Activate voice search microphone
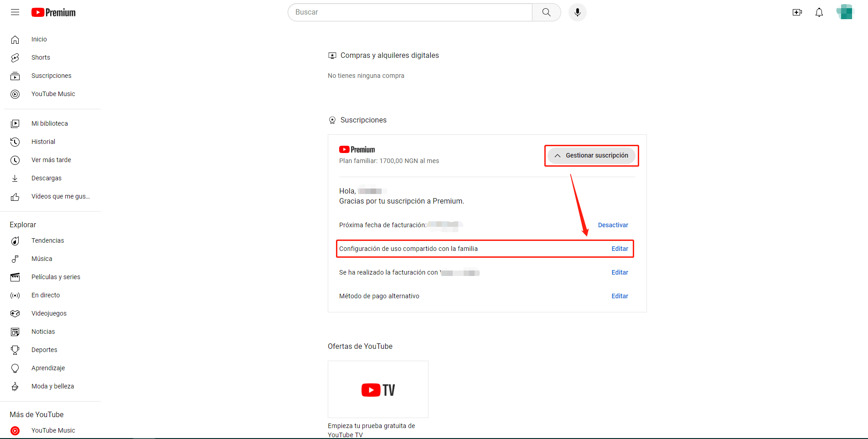This screenshot has width=868, height=439. tap(577, 12)
